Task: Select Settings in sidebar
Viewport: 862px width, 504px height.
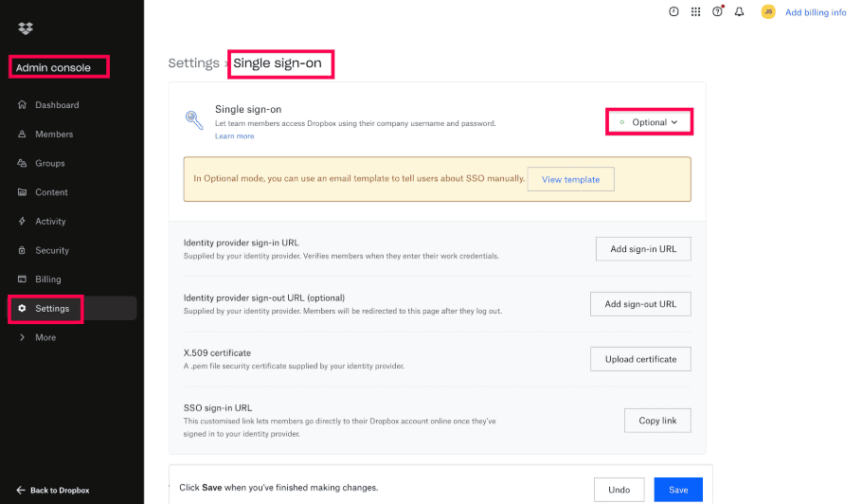Action: pos(73,308)
